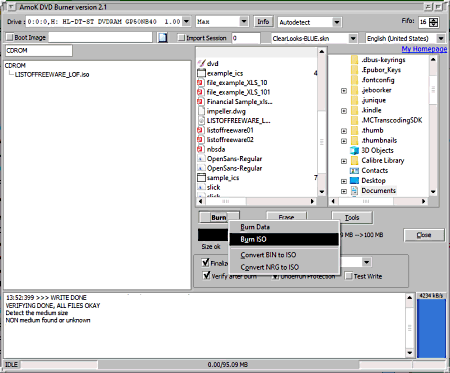450x373 pixels.
Task: Open the Autodetect dropdown
Action: 337,22
